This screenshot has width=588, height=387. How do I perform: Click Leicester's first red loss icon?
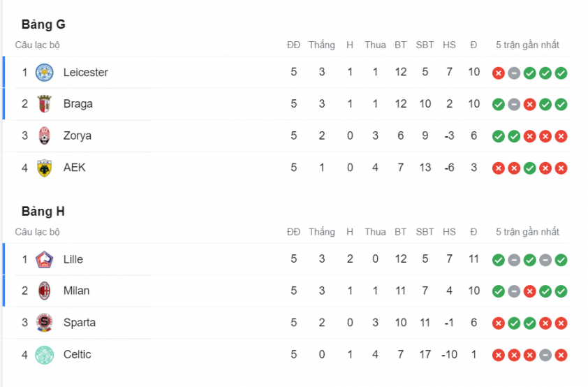(499, 73)
